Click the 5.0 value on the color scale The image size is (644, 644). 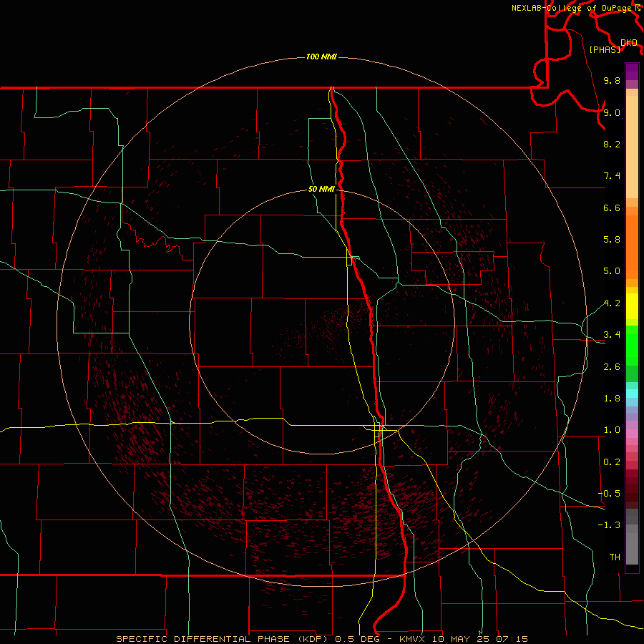click(x=612, y=271)
